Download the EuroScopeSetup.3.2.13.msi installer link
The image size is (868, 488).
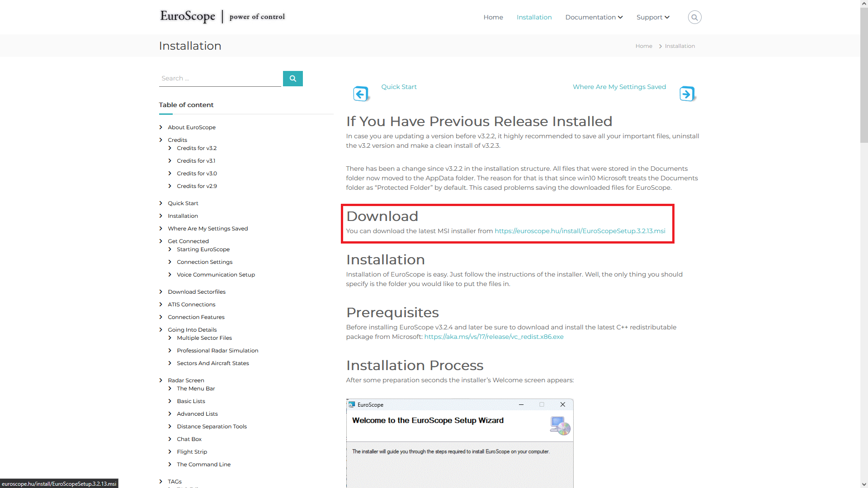tap(580, 231)
